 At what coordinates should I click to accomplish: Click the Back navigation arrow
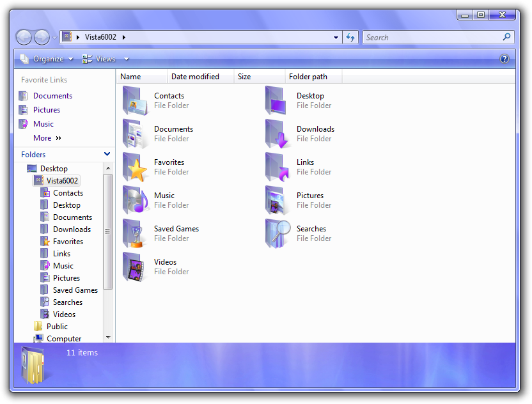click(24, 37)
